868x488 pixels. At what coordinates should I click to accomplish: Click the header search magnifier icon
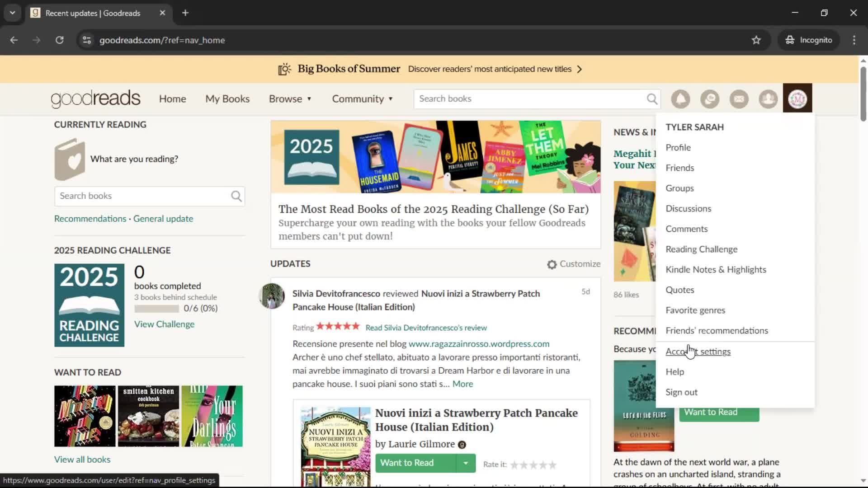(651, 99)
